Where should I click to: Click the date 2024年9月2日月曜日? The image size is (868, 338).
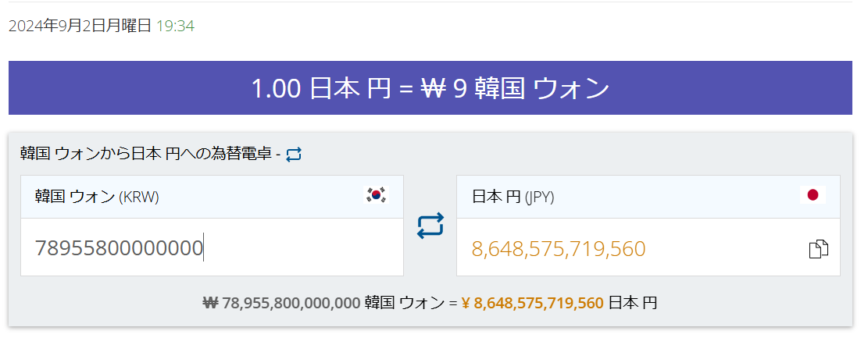80,26
